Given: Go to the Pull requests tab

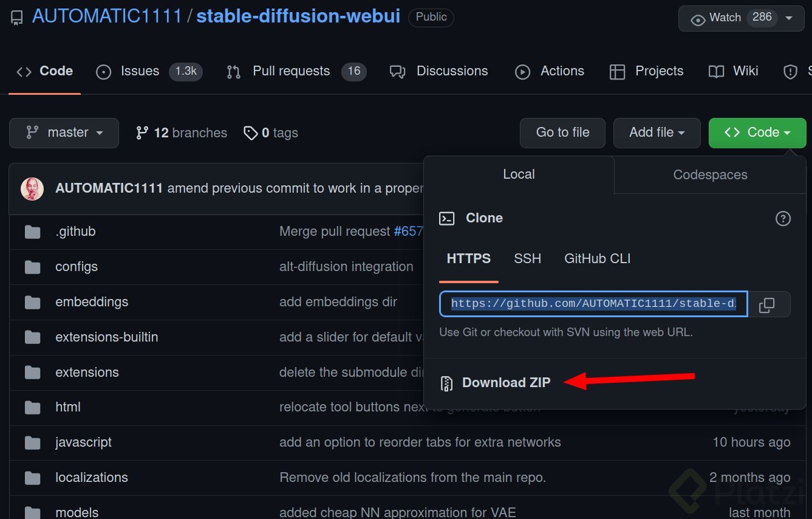Looking at the screenshot, I should point(296,71).
